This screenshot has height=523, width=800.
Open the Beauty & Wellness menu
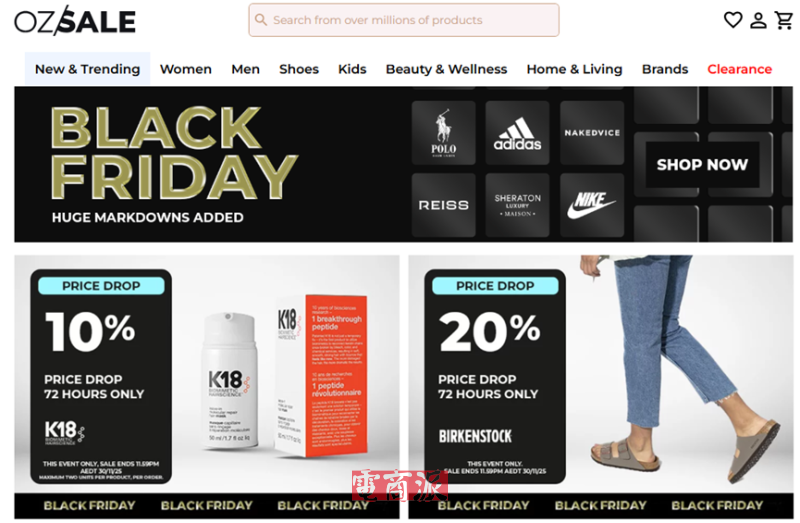coord(446,69)
